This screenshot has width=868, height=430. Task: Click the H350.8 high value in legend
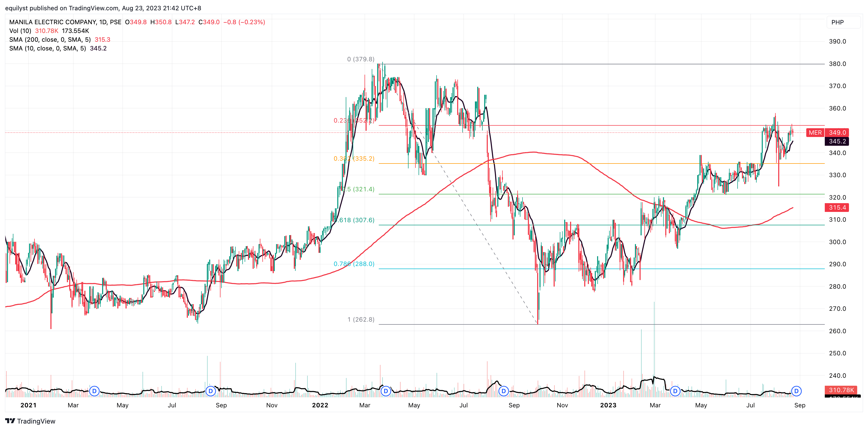coord(161,22)
